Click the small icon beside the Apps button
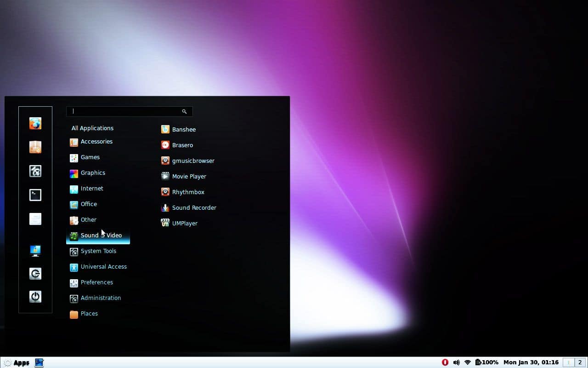The height and width of the screenshot is (368, 588). click(39, 362)
